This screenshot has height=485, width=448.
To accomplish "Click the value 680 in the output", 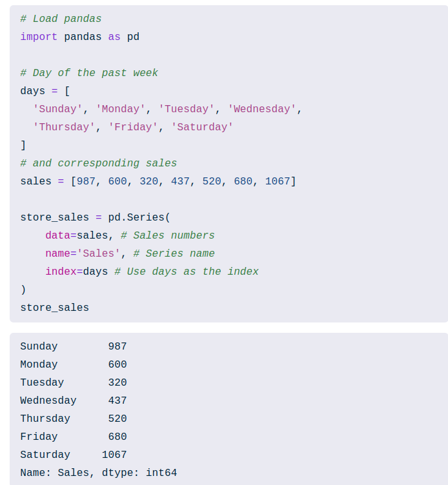I will pyautogui.click(x=117, y=437).
